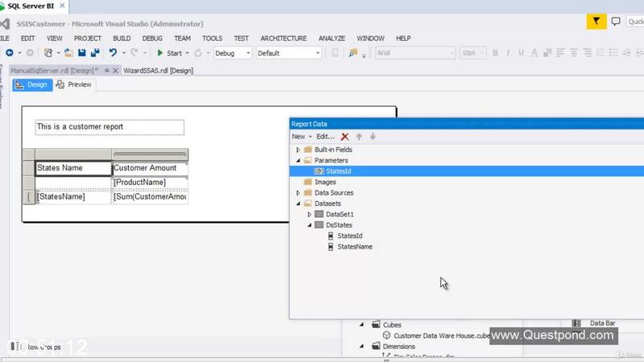The image size is (644, 362).
Task: Select the StatesName field under DsStates
Action: pos(355,247)
